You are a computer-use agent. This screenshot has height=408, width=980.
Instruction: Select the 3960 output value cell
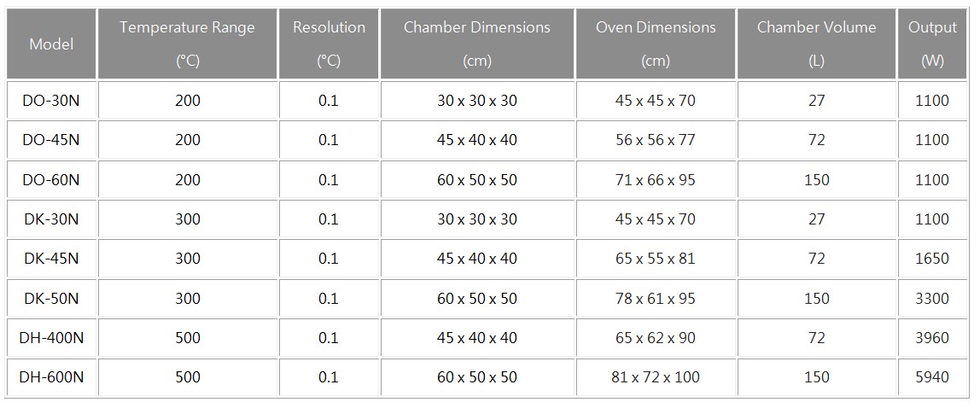click(x=932, y=338)
